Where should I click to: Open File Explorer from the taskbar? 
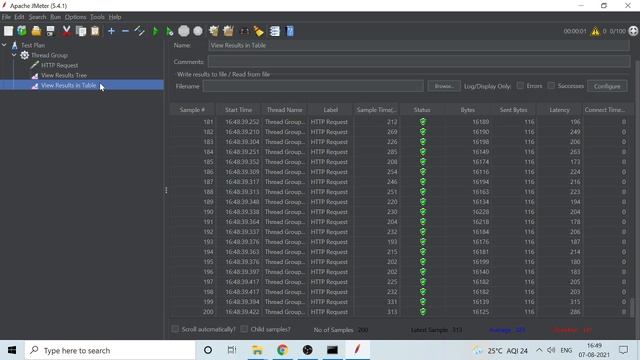(258, 350)
